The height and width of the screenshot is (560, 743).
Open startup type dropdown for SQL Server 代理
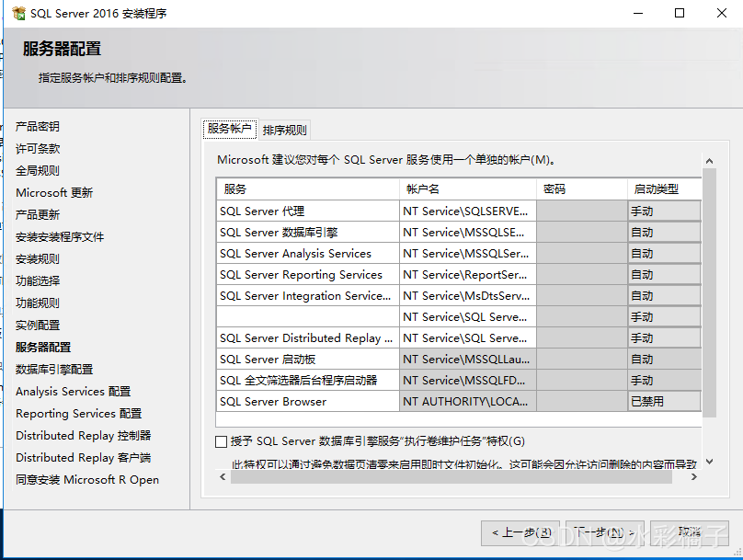(664, 211)
